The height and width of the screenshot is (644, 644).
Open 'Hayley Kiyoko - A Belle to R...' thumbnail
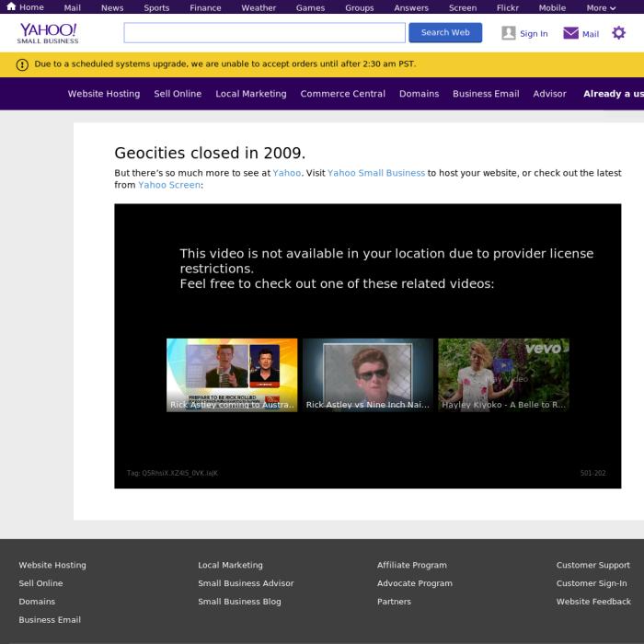[503, 375]
